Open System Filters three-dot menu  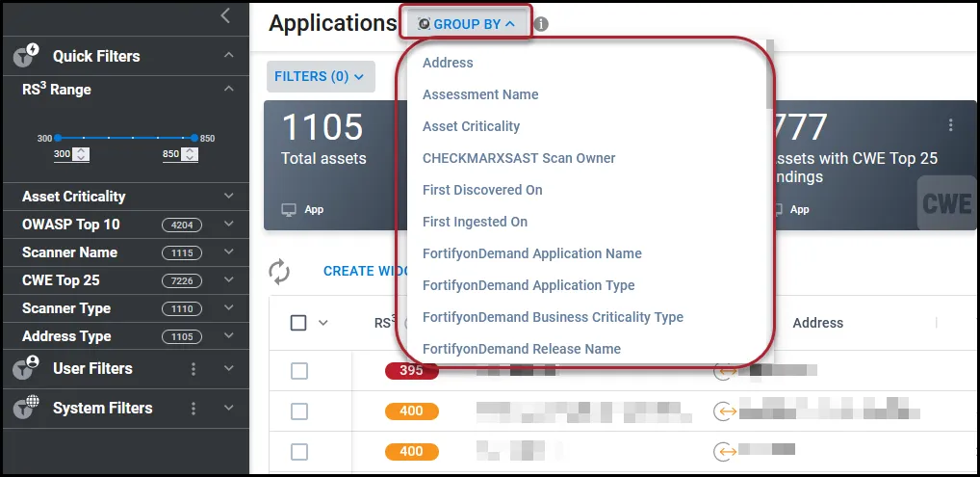(x=193, y=409)
